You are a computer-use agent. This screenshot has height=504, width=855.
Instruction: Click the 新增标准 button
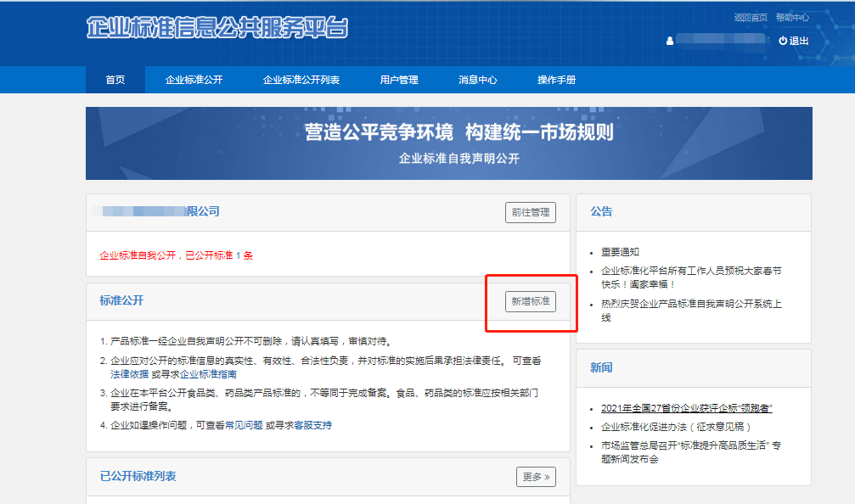tap(530, 301)
